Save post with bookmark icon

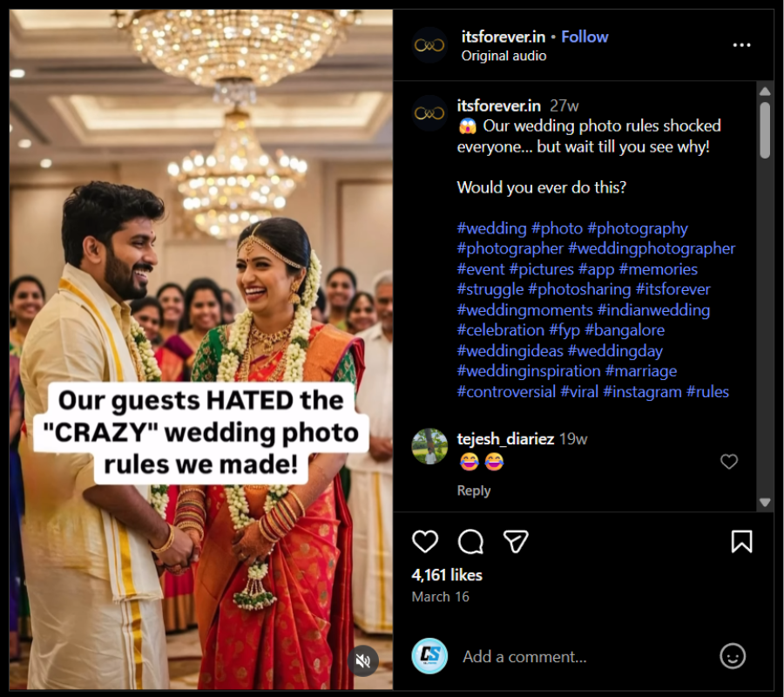tap(741, 542)
